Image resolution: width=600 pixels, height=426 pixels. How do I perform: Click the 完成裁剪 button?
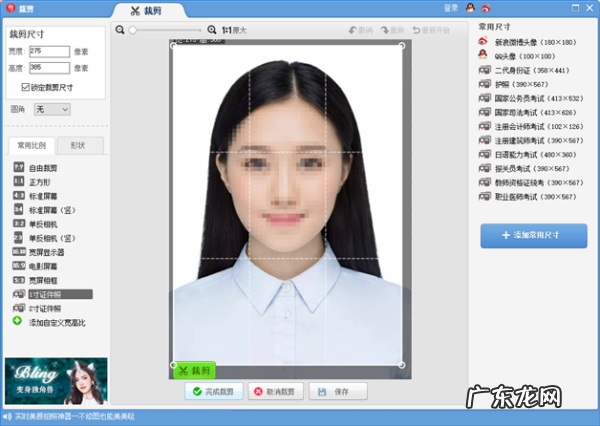pos(213,392)
